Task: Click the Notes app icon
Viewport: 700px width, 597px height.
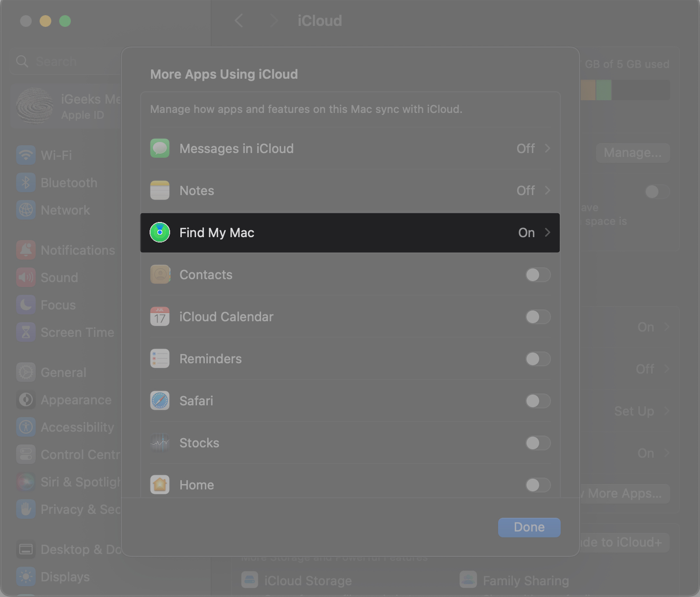Action: tap(160, 191)
